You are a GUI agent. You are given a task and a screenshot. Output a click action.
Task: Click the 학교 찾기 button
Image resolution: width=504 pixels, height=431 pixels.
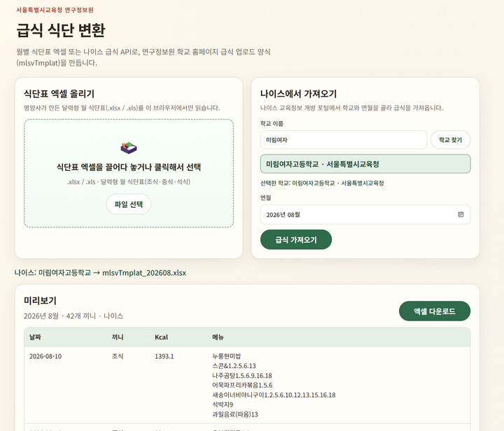click(x=450, y=140)
